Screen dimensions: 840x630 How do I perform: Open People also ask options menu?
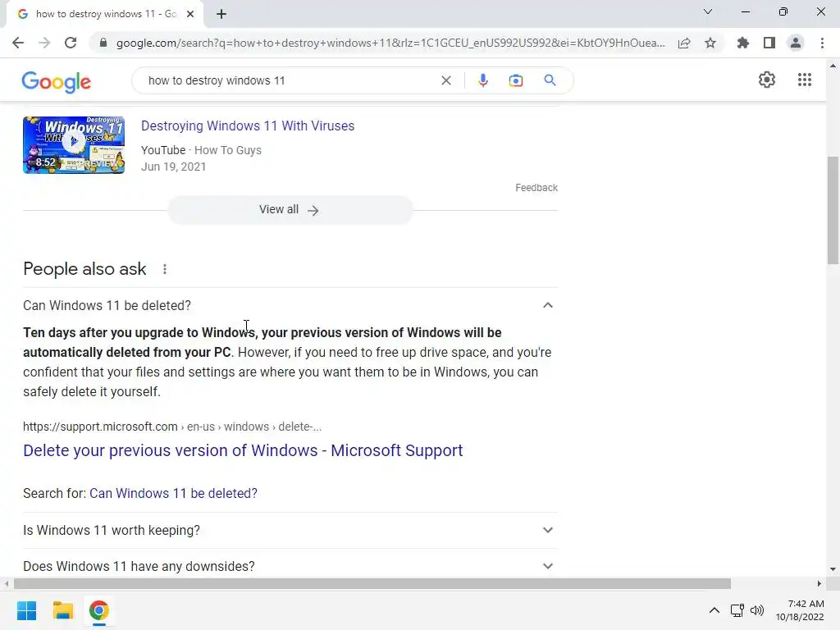click(x=165, y=269)
